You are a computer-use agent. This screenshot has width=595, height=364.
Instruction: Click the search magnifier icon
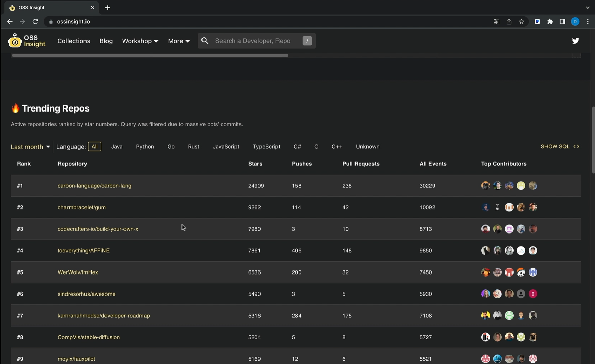pos(205,41)
